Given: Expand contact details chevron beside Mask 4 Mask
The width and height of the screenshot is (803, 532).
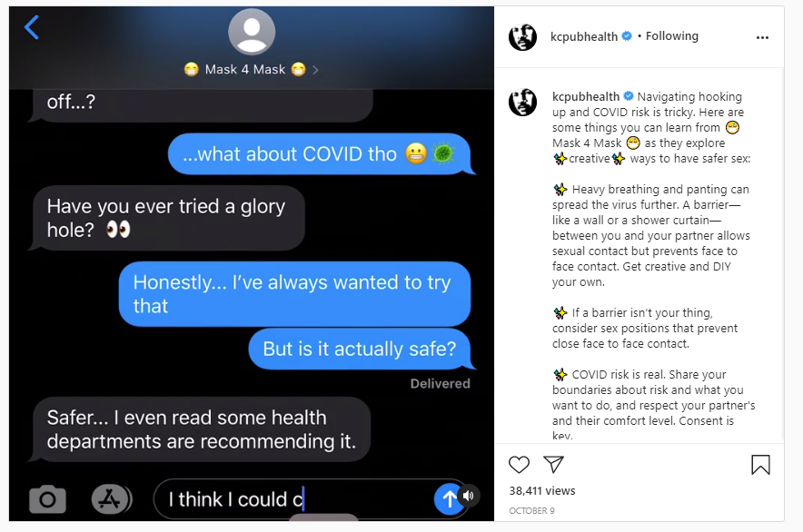Looking at the screenshot, I should tap(315, 70).
